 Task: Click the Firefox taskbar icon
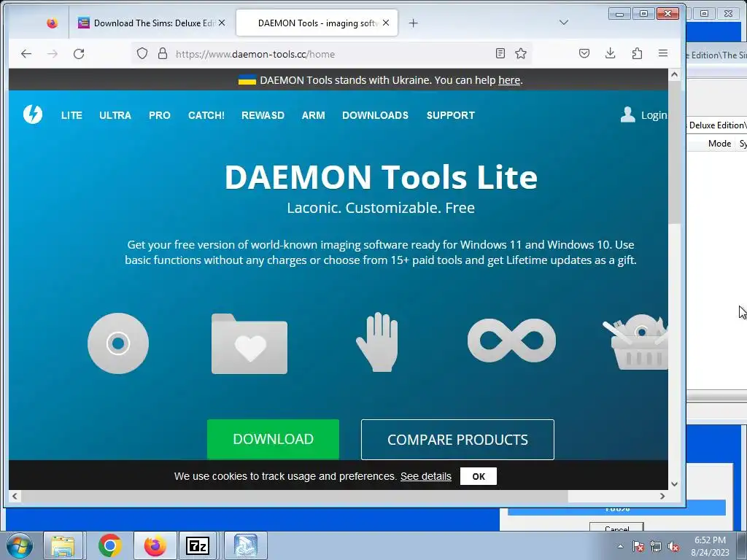tap(155, 545)
